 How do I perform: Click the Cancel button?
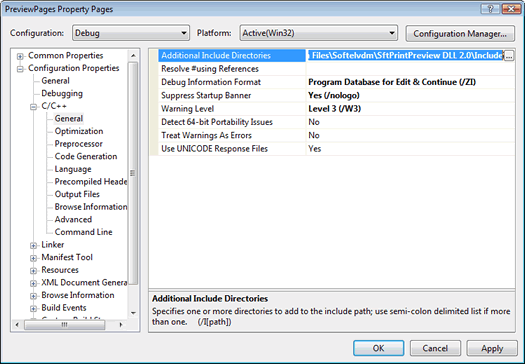click(435, 348)
